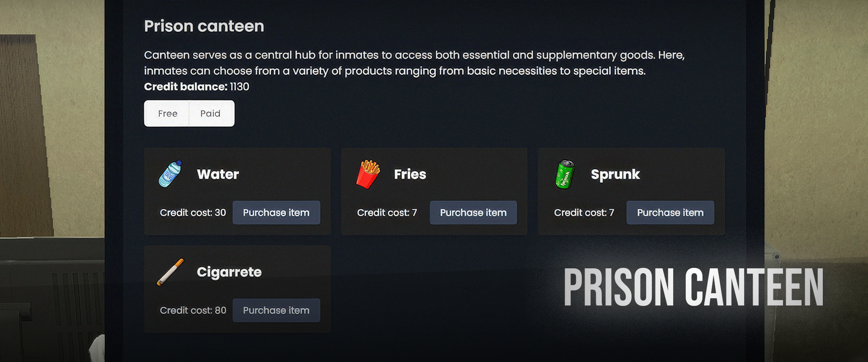Click the Credit balance 1130 label
The image size is (868, 362).
[x=197, y=86]
